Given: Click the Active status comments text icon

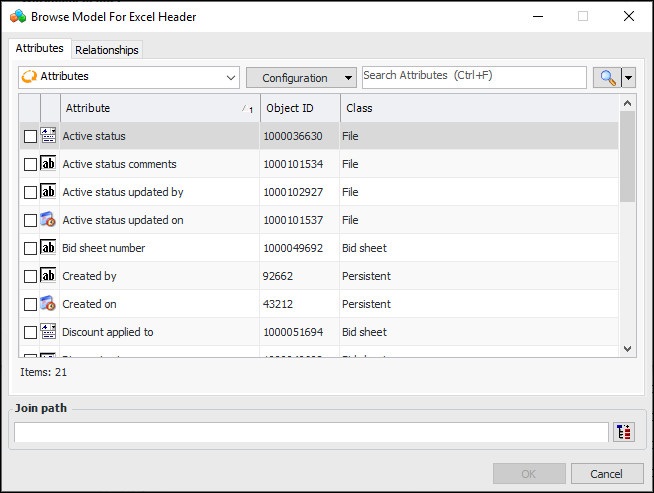Looking at the screenshot, I should (x=48, y=164).
